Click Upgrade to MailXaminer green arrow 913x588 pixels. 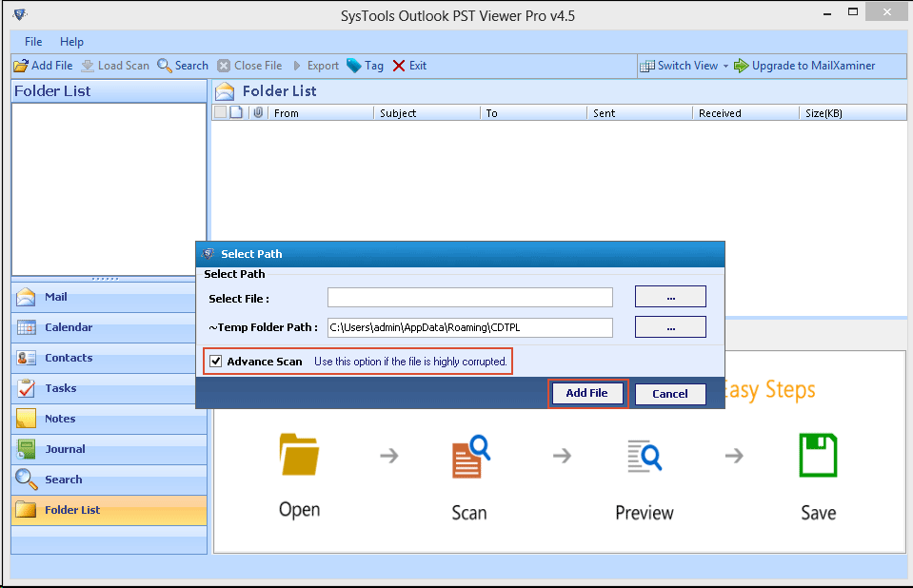(742, 66)
